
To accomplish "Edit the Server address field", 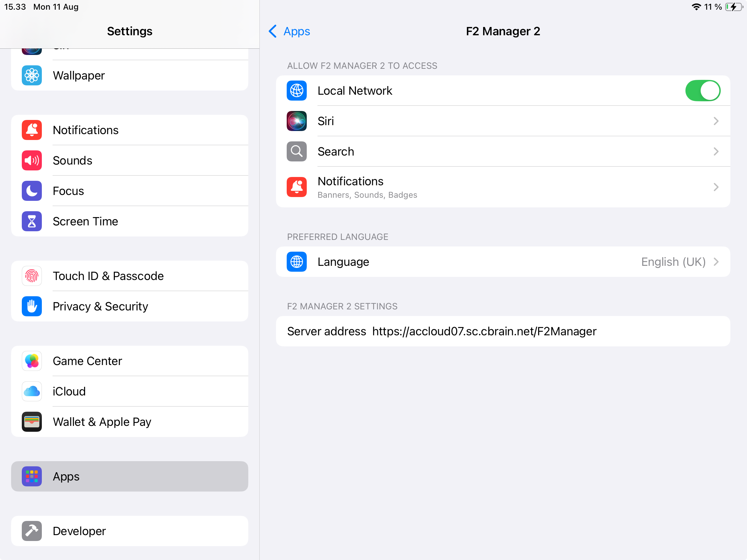I will pyautogui.click(x=484, y=331).
